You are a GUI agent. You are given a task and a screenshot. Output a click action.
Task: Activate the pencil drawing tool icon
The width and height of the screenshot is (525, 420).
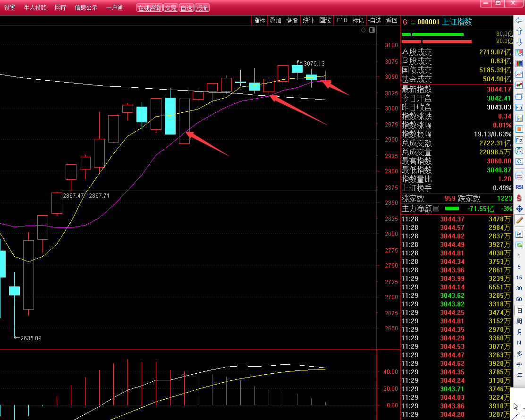(x=519, y=220)
